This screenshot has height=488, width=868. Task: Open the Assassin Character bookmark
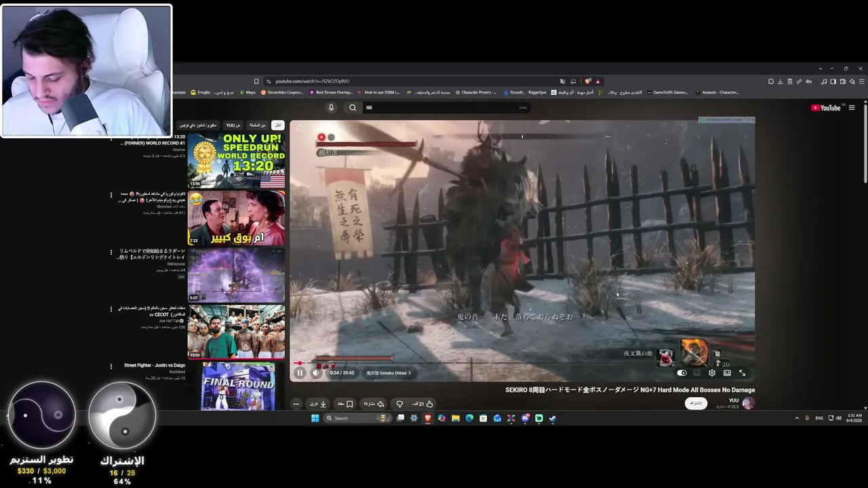point(717,92)
